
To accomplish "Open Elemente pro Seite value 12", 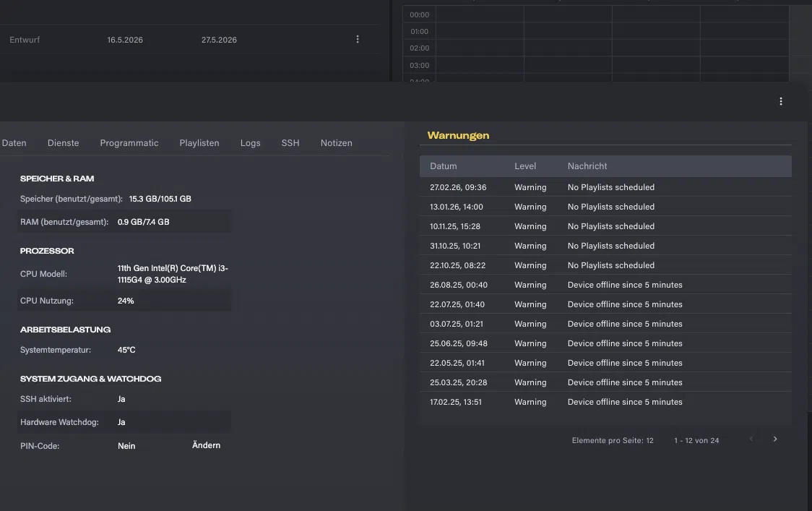I will (x=649, y=440).
